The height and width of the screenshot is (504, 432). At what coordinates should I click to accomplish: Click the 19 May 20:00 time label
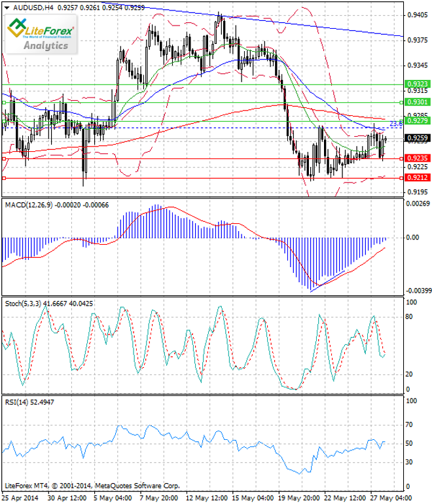[299, 498]
